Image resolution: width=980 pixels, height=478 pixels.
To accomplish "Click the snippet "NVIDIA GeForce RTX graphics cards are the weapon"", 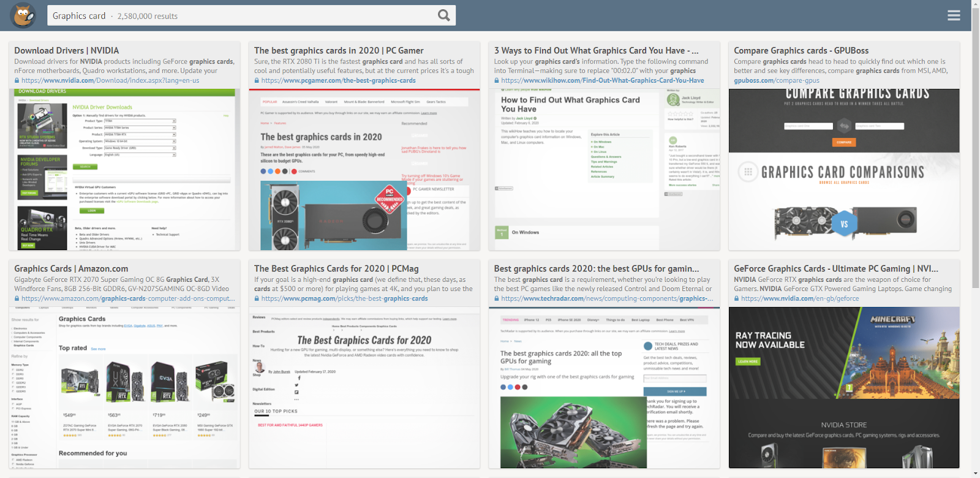I will (x=843, y=284).
